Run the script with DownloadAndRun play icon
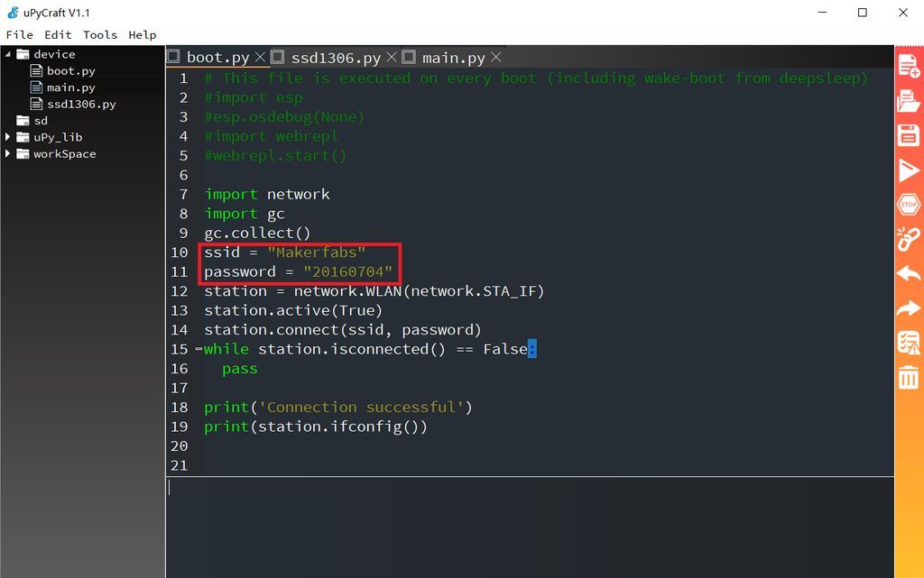This screenshot has width=924, height=578. click(908, 170)
